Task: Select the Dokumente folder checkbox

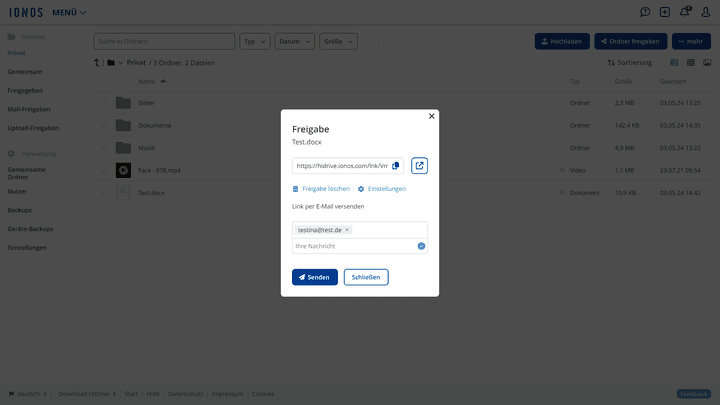Action: [x=104, y=125]
